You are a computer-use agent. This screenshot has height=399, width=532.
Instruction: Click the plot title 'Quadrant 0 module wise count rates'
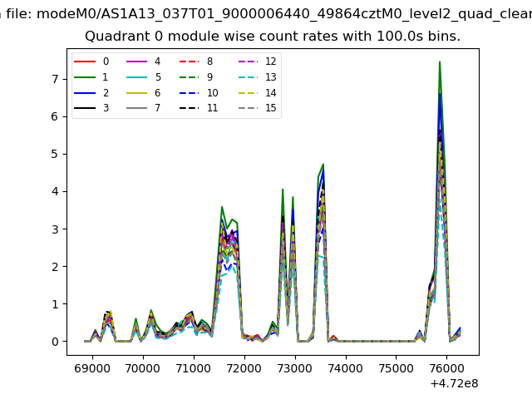click(x=273, y=37)
